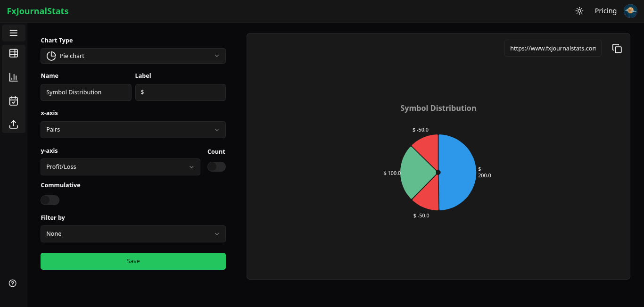The image size is (644, 307).
Task: Open the bar chart analytics icon
Action: pyautogui.click(x=14, y=77)
